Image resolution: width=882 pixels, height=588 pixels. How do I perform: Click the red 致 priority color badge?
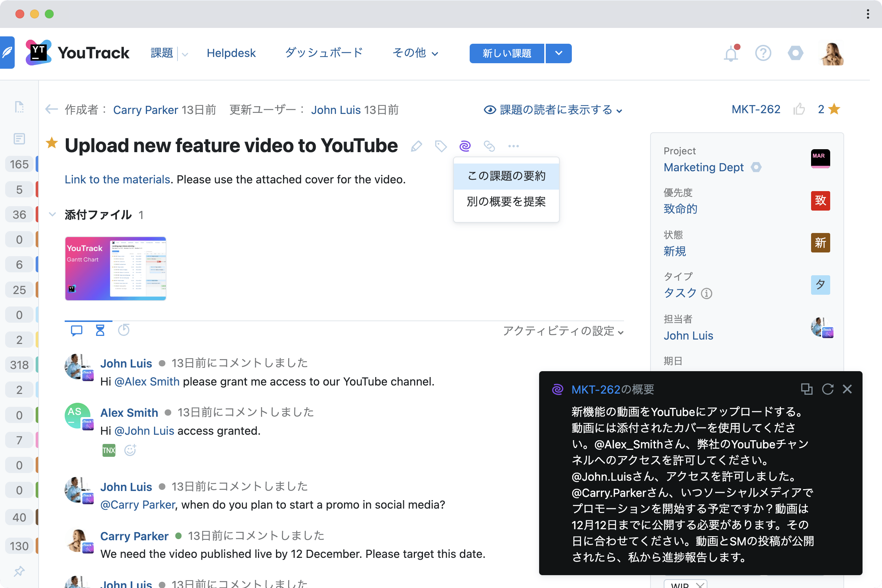(x=820, y=201)
